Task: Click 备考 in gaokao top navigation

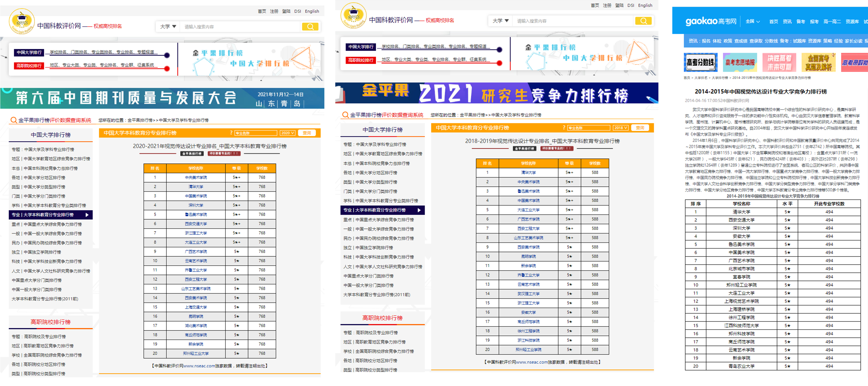Action: [x=801, y=21]
